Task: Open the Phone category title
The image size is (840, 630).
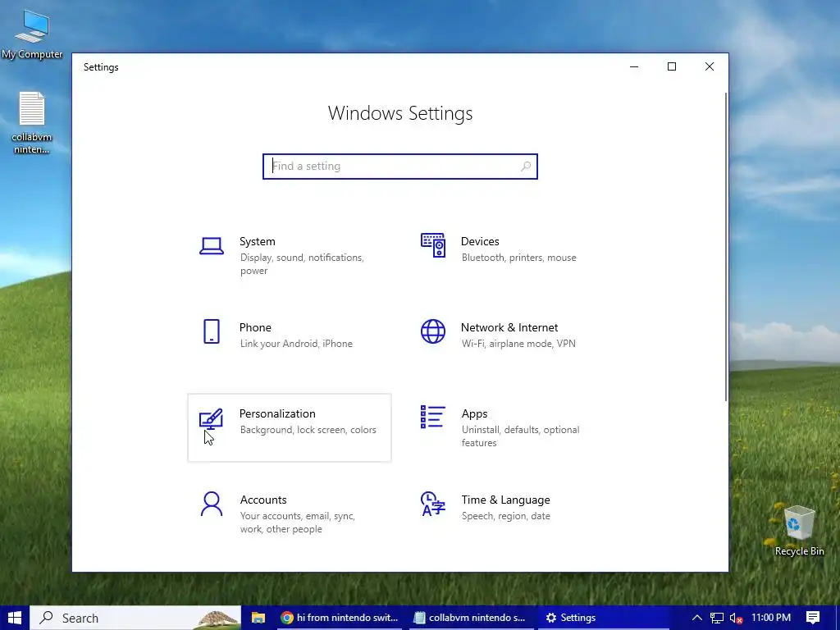Action: point(255,327)
